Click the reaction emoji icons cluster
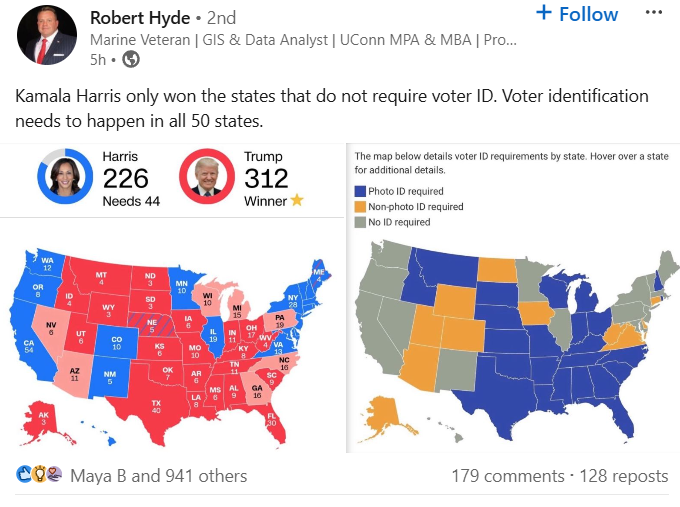The width and height of the screenshot is (680, 507). pyautogui.click(x=39, y=475)
